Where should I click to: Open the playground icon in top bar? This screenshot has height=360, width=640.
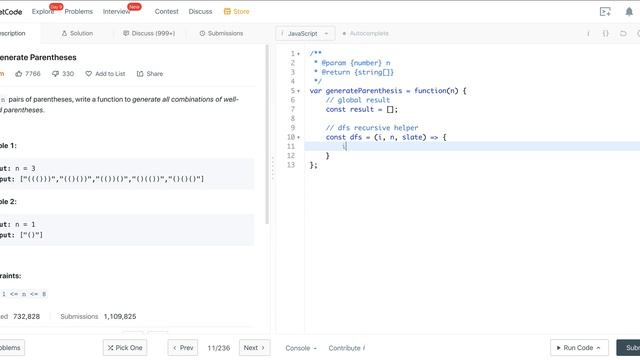point(605,12)
